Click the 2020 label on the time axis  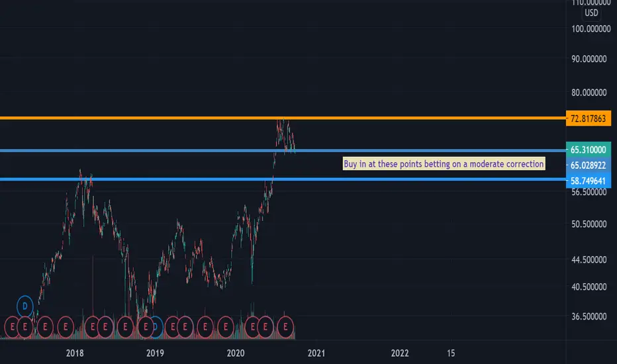click(x=236, y=353)
